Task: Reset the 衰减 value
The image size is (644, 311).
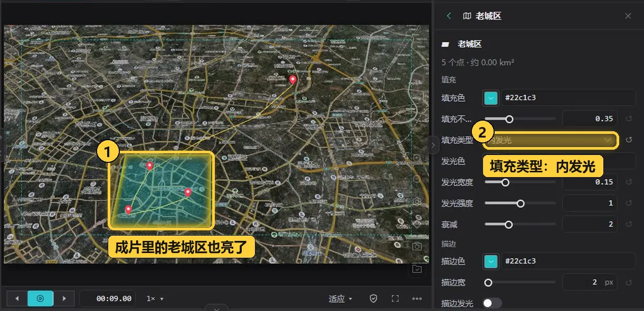Action: coord(629,225)
